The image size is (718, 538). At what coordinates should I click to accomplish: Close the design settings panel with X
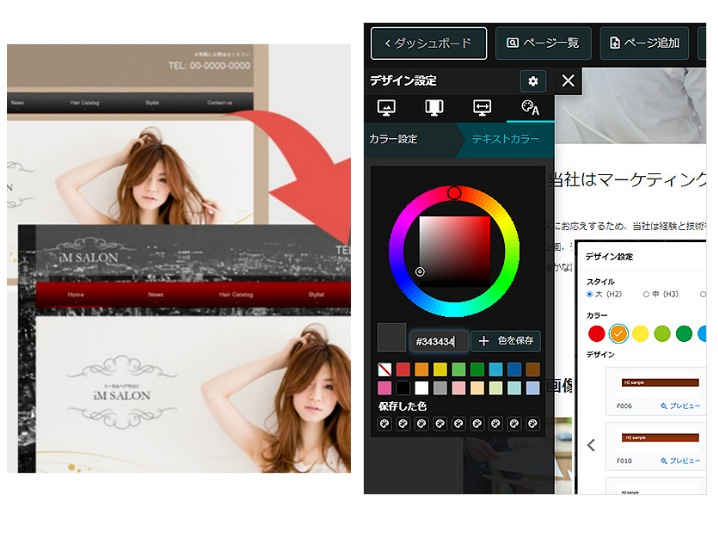point(568,81)
